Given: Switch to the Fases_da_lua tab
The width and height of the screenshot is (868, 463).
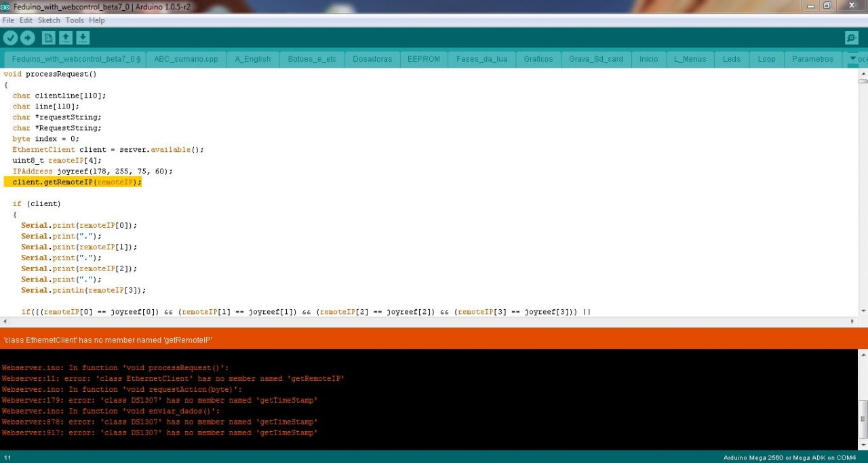Looking at the screenshot, I should click(x=481, y=59).
